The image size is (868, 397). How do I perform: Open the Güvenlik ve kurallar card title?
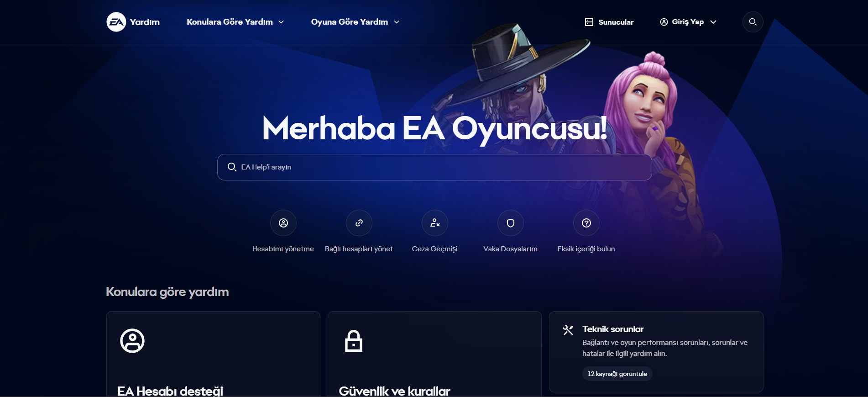click(x=394, y=391)
